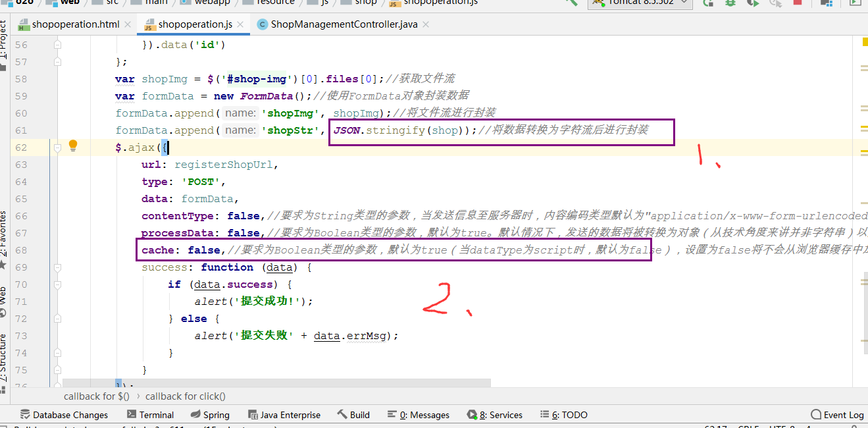868x428 pixels.
Task: Click the JS file icon on shopoperation.js tab
Action: tap(149, 25)
